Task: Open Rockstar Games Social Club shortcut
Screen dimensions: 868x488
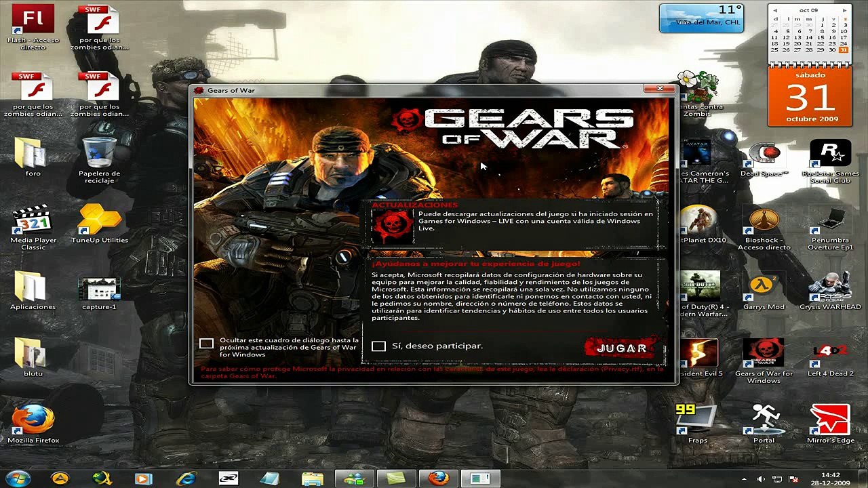Action: click(x=830, y=163)
